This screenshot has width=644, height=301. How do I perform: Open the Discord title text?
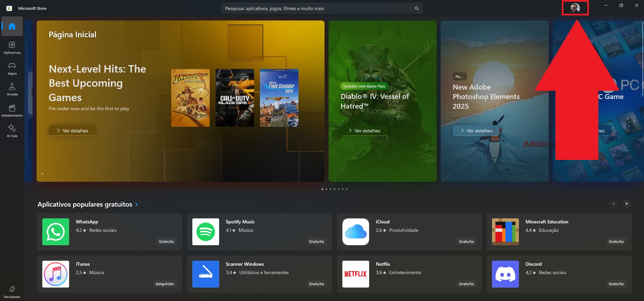click(534, 264)
